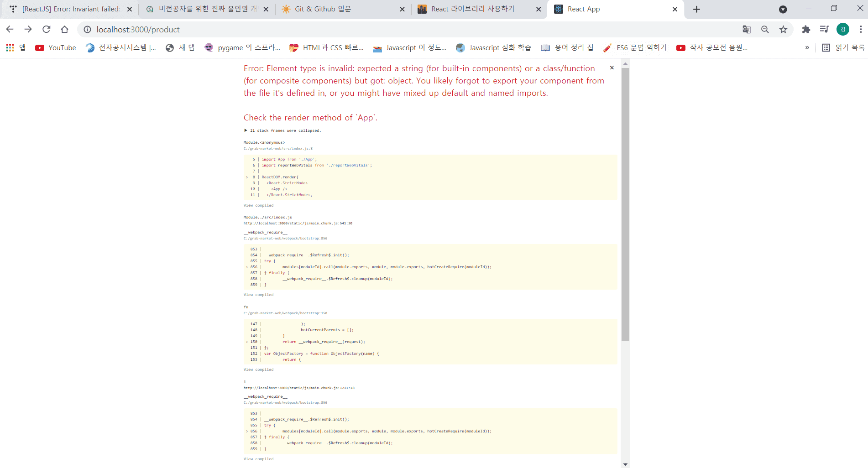Close the 비전공자를 위한 tab

coord(266,9)
